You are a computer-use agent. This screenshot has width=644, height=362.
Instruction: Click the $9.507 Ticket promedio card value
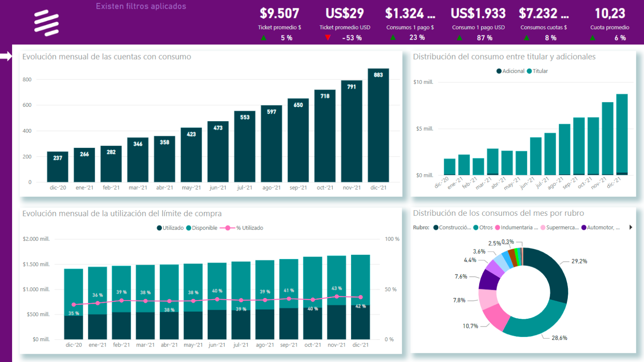point(279,13)
